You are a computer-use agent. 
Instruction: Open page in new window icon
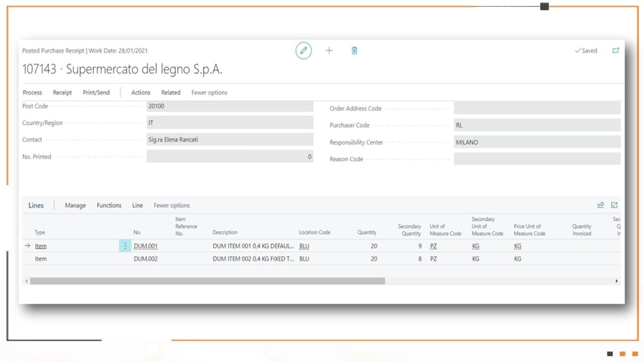click(x=615, y=50)
